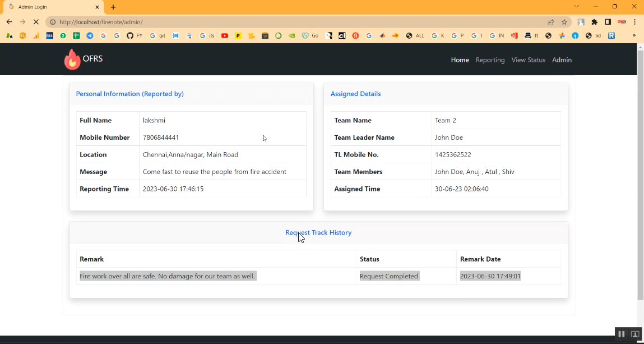Open the YouTube bookmark icon
Screen dimensions: 644x344
click(225, 35)
